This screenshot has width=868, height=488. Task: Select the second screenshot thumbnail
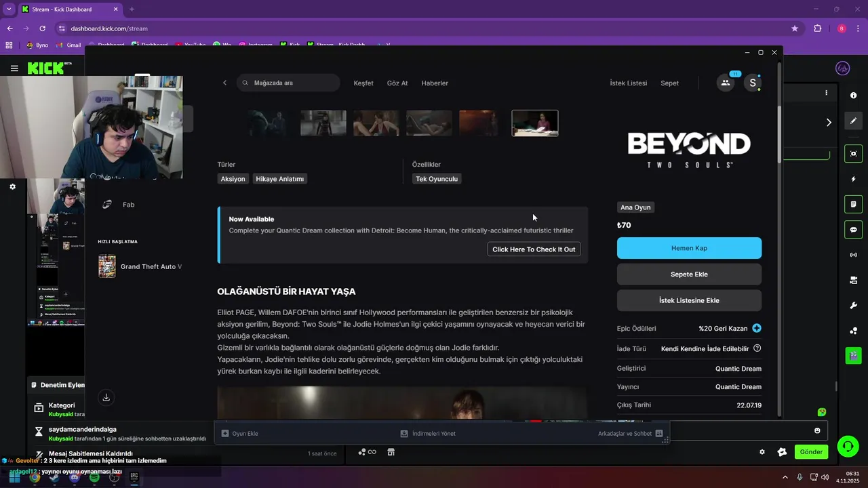tap(323, 123)
